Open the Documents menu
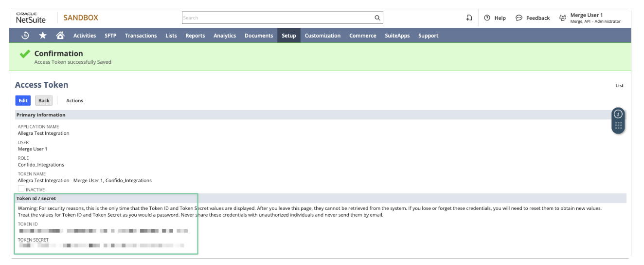 [x=259, y=36]
